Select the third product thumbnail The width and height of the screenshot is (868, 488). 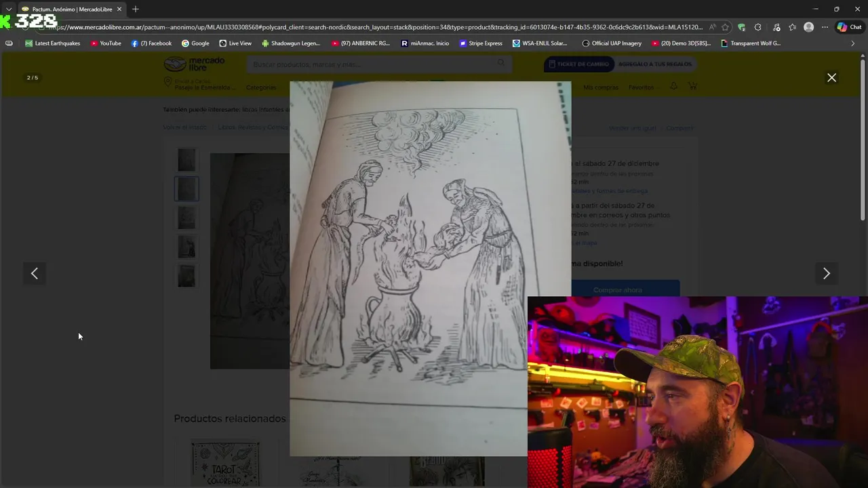point(186,218)
